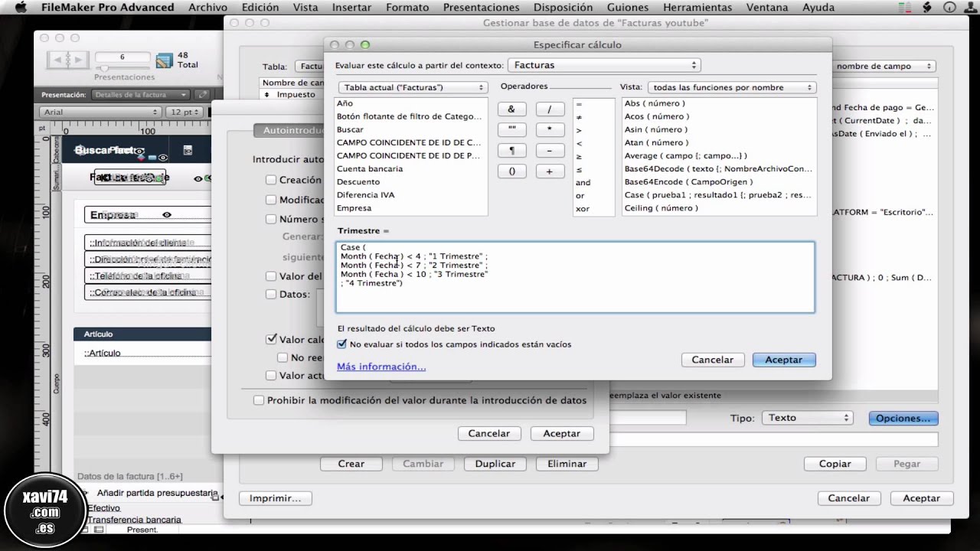Check 'Prohibir la modificación del valor' option
This screenshot has height=551, width=980.
tap(259, 400)
